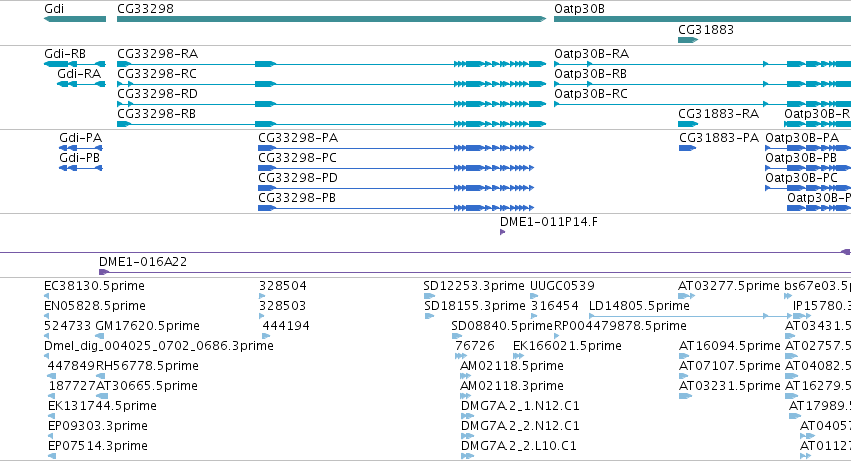The width and height of the screenshot is (851, 461).
Task: Select transcript label Gdi-RA
Action: (x=79, y=74)
